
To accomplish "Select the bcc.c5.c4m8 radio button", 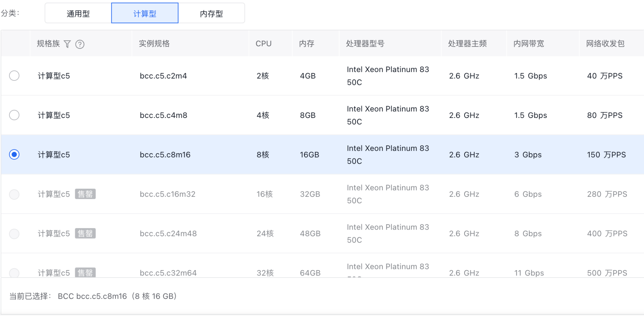I will (14, 115).
